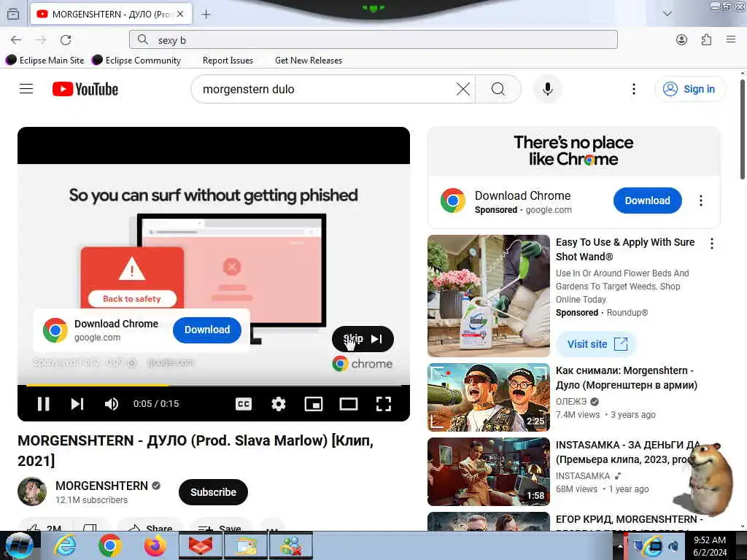The width and height of the screenshot is (747, 560).
Task: Expand the tab list dropdown arrow
Action: (667, 14)
